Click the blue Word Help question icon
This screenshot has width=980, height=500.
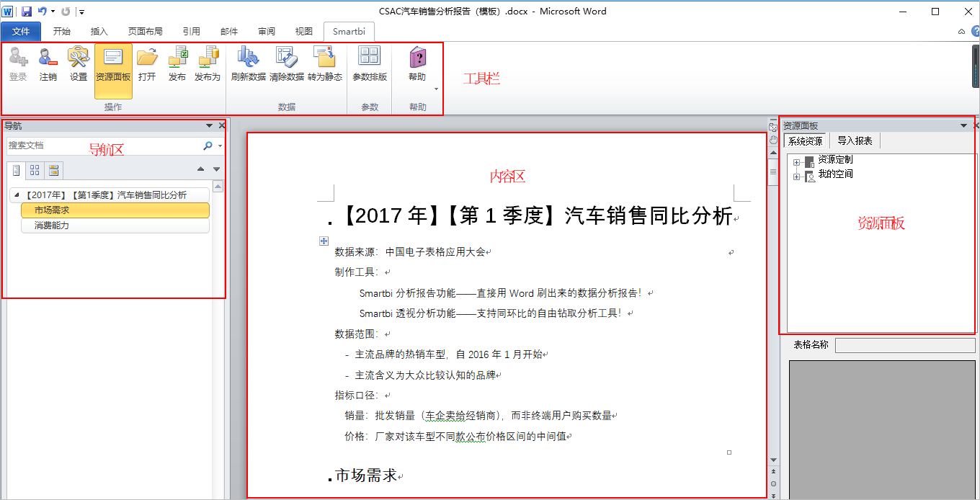975,32
